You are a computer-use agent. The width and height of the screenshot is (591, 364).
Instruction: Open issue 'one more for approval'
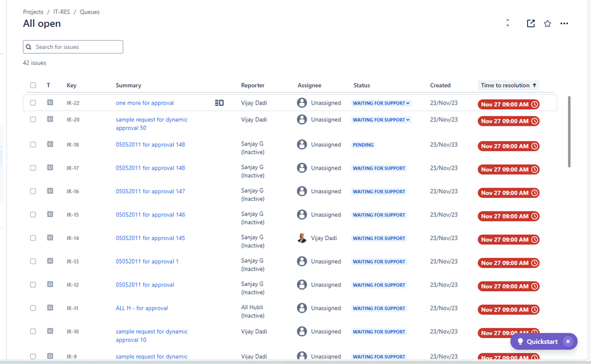[x=145, y=103]
